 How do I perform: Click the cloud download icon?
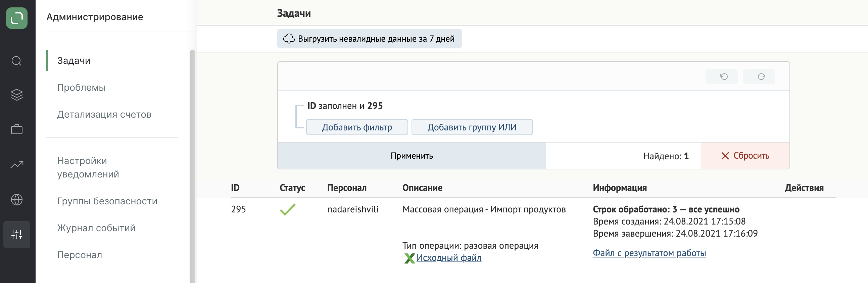pyautogui.click(x=288, y=39)
